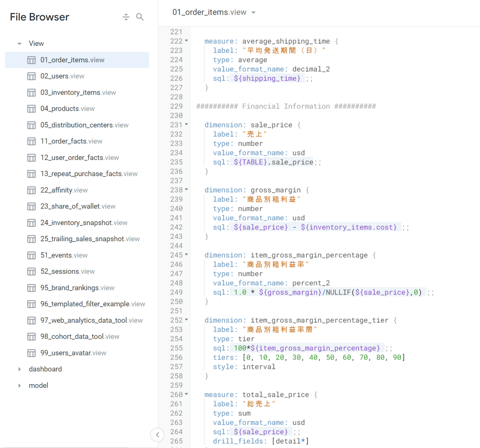
Task: Open the 01_order_items.view file dropdown arrow
Action: point(253,12)
